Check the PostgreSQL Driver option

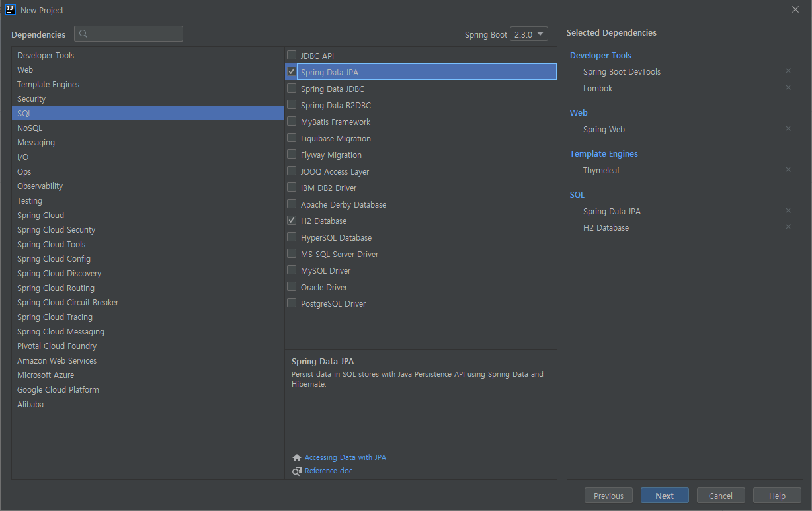(x=292, y=303)
